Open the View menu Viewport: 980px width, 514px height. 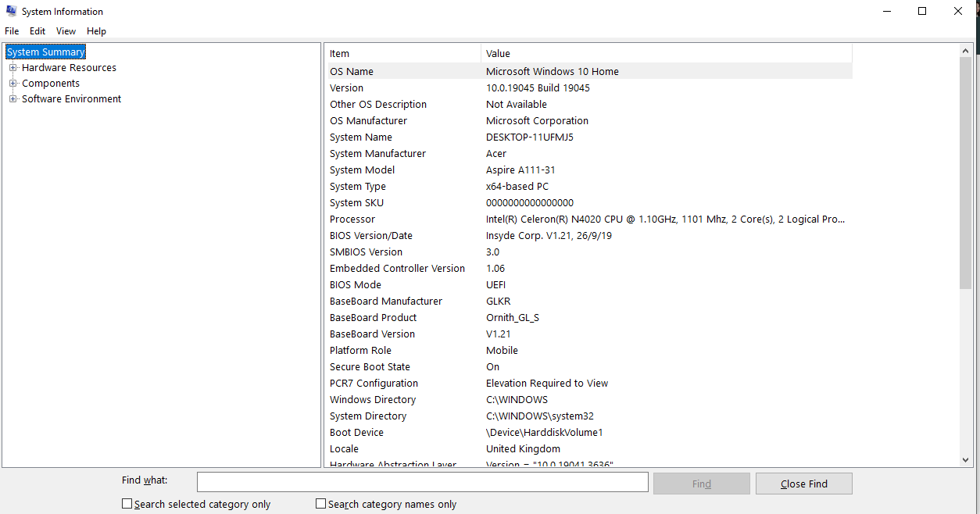tap(66, 31)
